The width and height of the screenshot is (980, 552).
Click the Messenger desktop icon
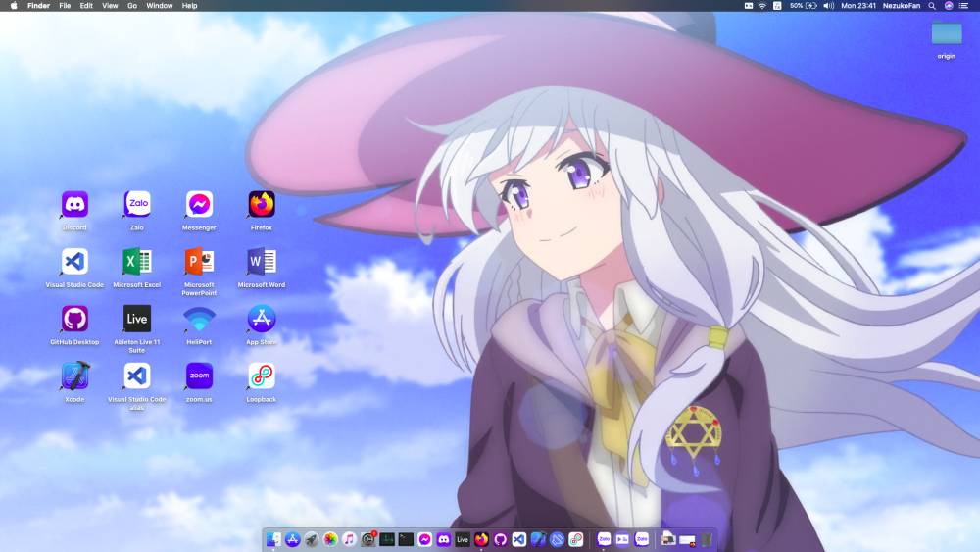pos(199,204)
